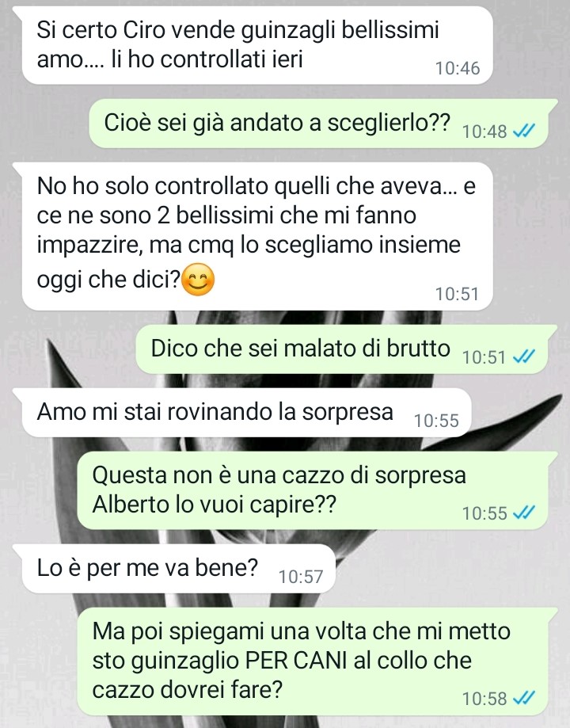
Task: Tap 10:55 timestamp on 'Amo mi stai rovinando' bubble
Action: click(x=436, y=421)
